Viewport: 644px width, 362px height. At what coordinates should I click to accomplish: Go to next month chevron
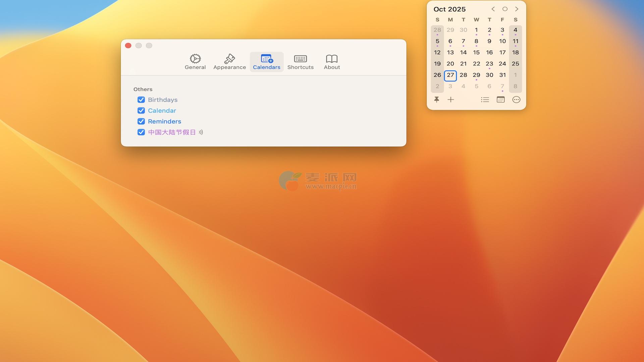coord(517,9)
